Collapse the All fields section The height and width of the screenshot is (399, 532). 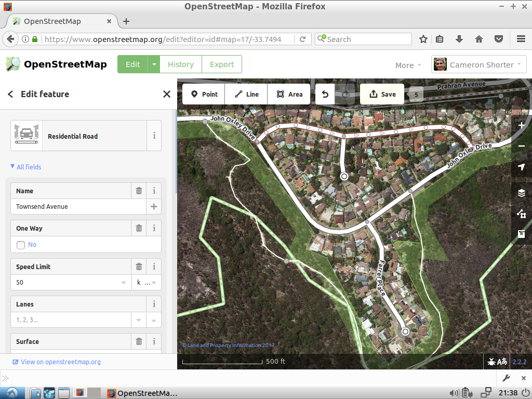pyautogui.click(x=26, y=167)
